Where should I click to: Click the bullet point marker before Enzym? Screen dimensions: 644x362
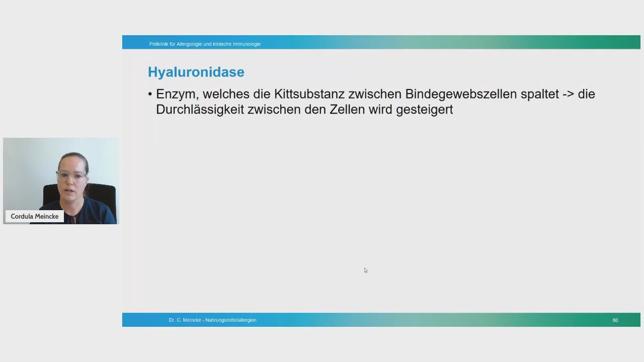click(150, 95)
